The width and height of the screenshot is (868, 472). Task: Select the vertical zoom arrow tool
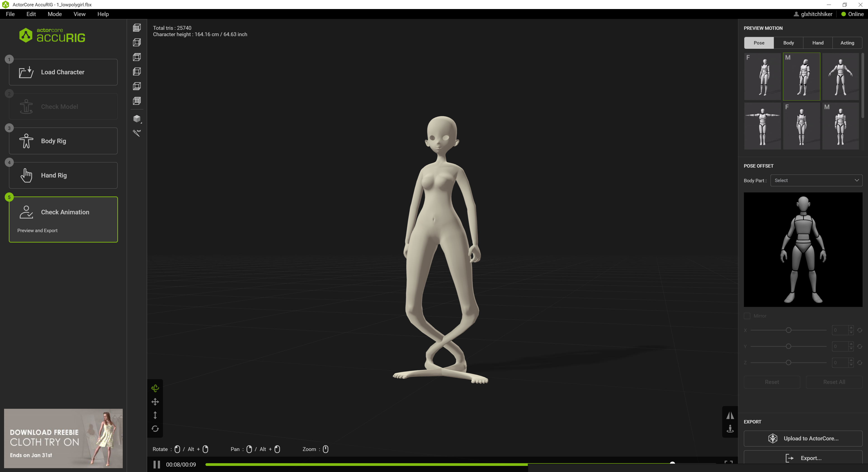click(155, 415)
